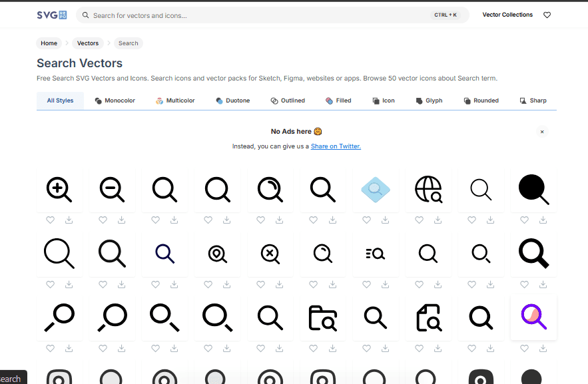The image size is (588, 384).
Task: Favorite the solid black magnifier icon
Action: click(524, 220)
